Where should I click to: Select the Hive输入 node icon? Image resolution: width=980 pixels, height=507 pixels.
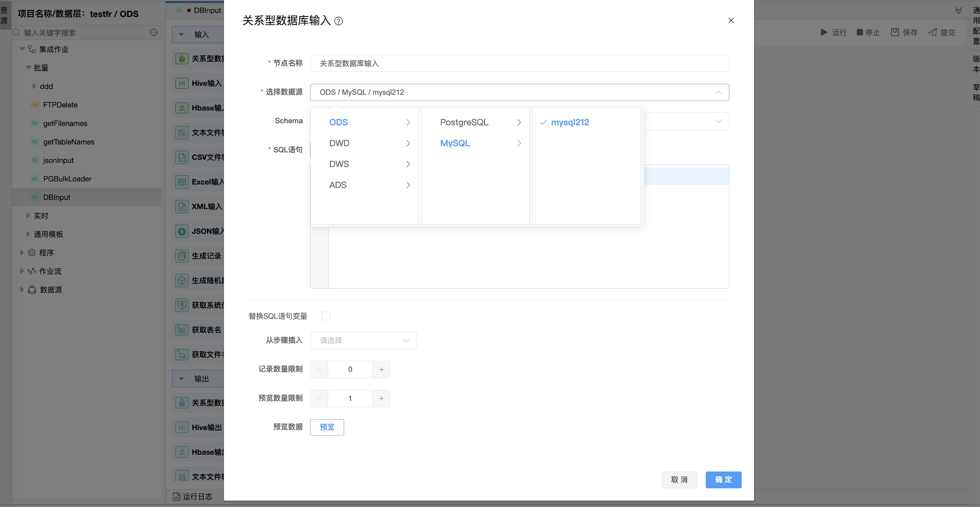pos(182,83)
